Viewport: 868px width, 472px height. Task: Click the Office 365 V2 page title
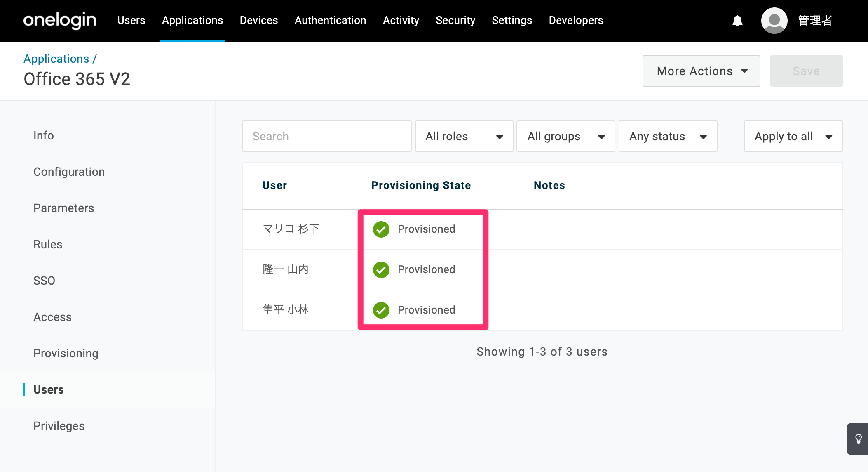[77, 79]
